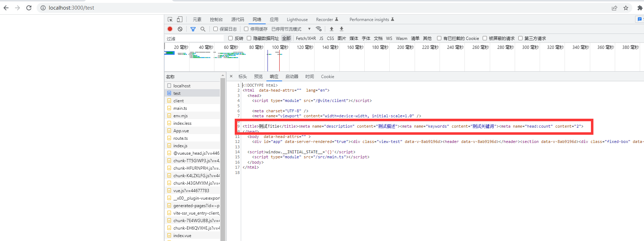Check the 反转 invert filter box
Image resolution: width=644 pixels, height=241 pixels.
(x=230, y=38)
